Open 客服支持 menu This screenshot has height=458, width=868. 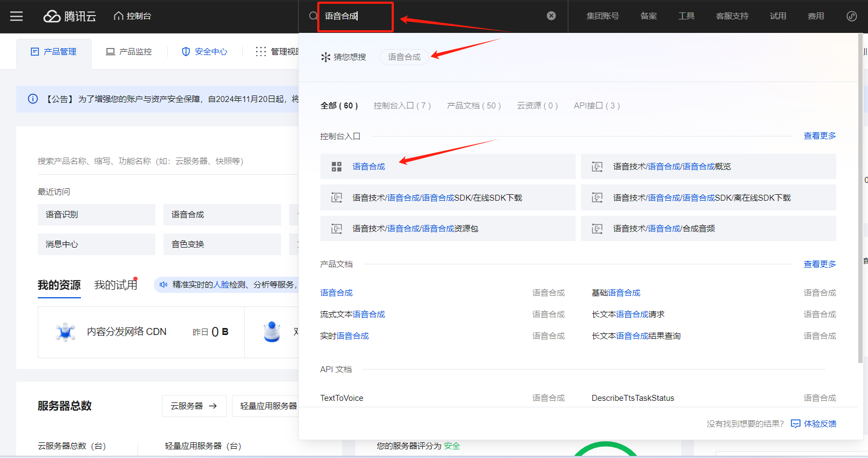(x=732, y=16)
